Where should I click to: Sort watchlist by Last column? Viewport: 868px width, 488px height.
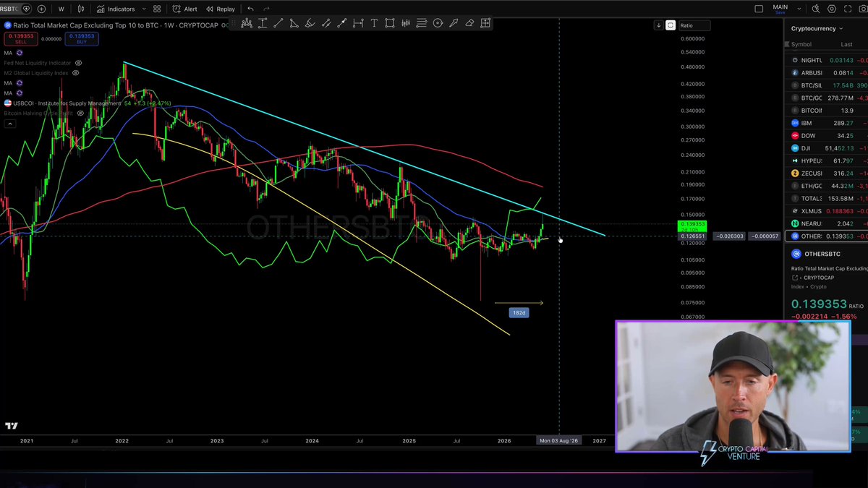(846, 44)
